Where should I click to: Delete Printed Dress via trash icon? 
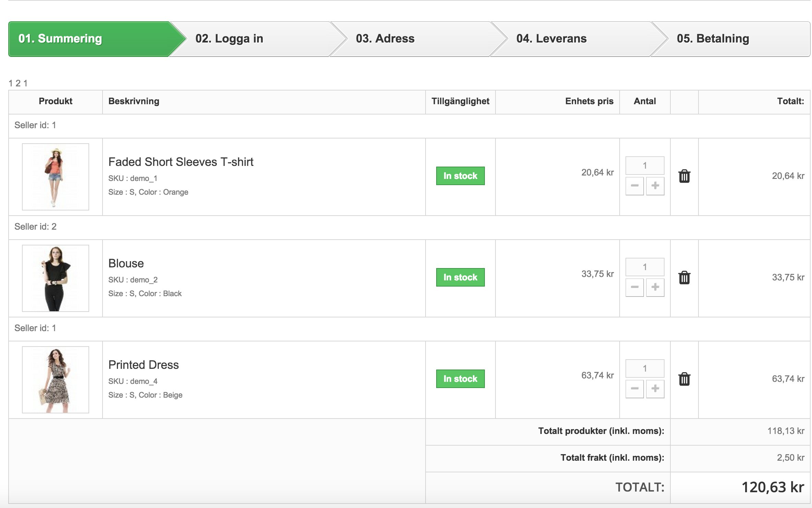tap(684, 379)
